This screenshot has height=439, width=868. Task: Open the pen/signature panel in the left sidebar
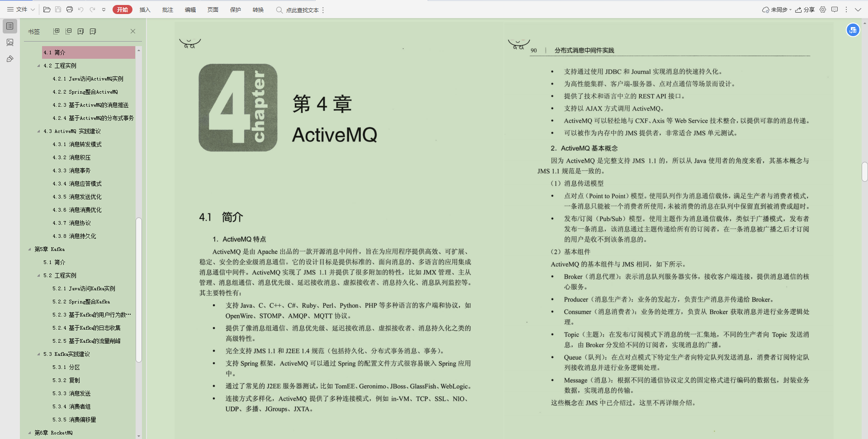click(x=10, y=59)
